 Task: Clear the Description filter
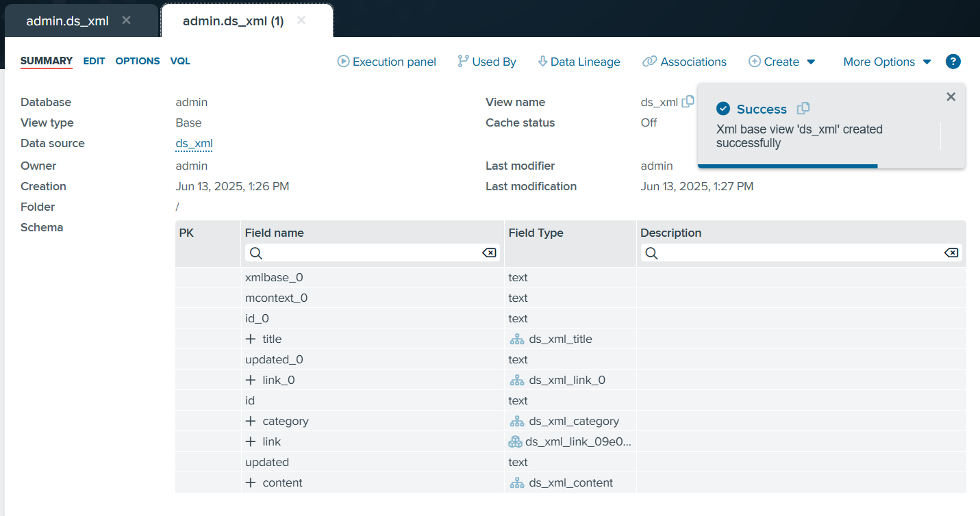click(x=951, y=253)
